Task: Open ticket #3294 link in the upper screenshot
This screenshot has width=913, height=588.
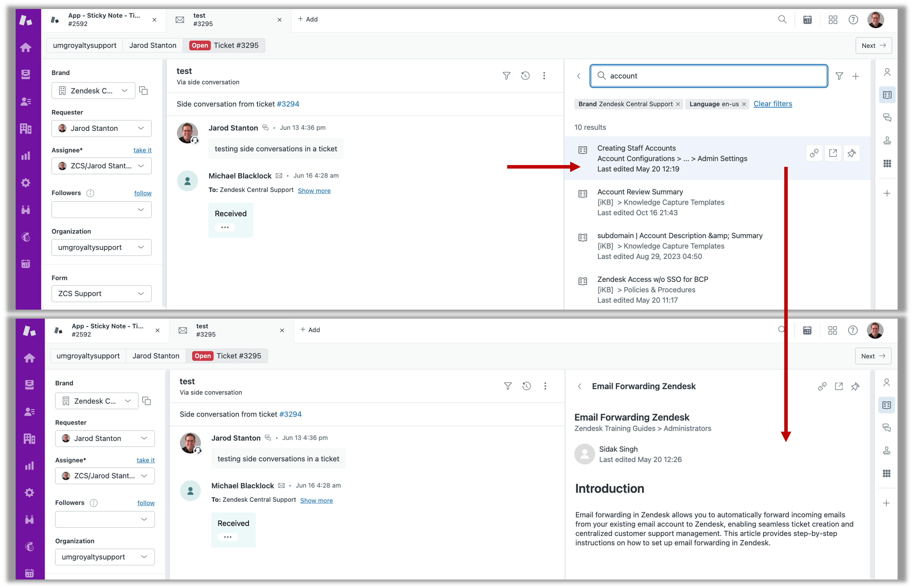Action: coord(288,104)
